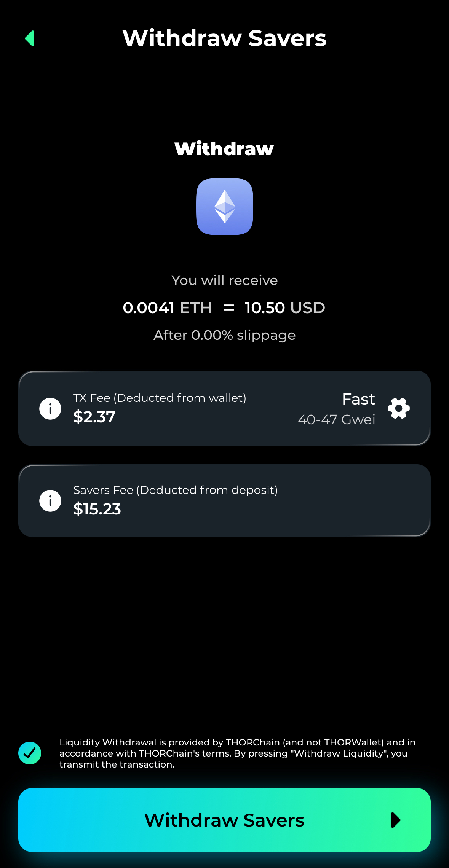Tap the TX Fee (Deducted from wallet) label
Screen dimensions: 449x868
160,398
